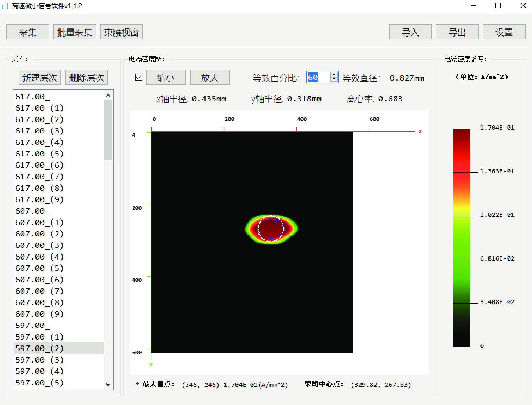Click the 导入 button

point(410,32)
